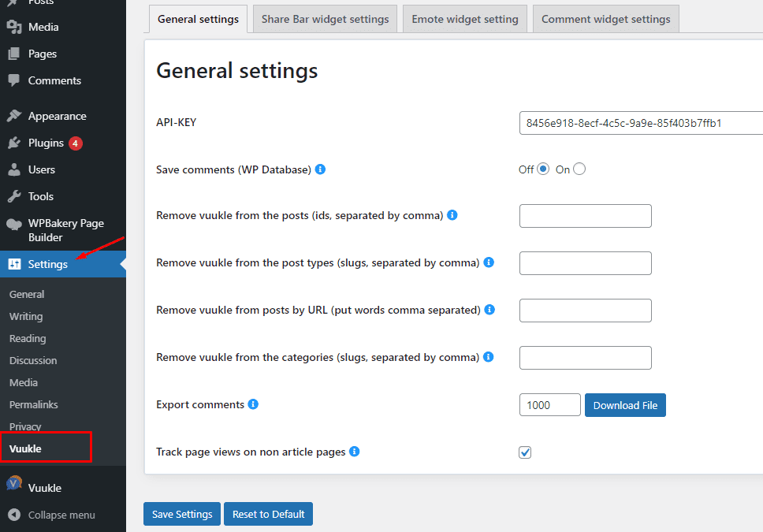Click the Save Settings button
Viewport: 763px width, 532px height.
click(182, 514)
